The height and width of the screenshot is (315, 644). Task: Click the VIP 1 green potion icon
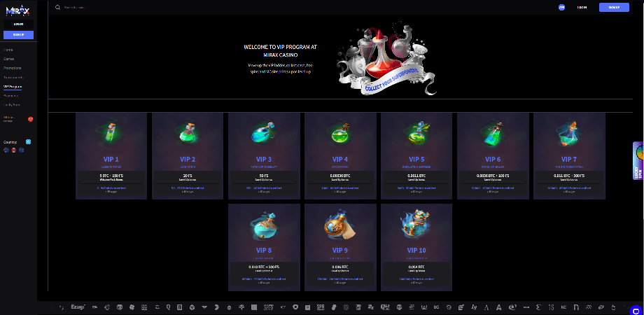(x=111, y=134)
